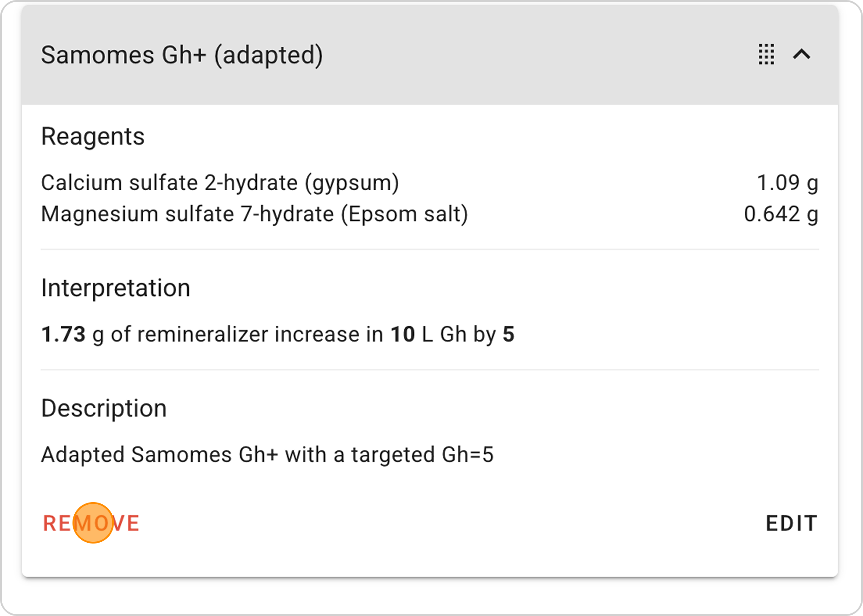Screen dimensions: 863x616
Task: Click the EDIT button
Action: 791,523
